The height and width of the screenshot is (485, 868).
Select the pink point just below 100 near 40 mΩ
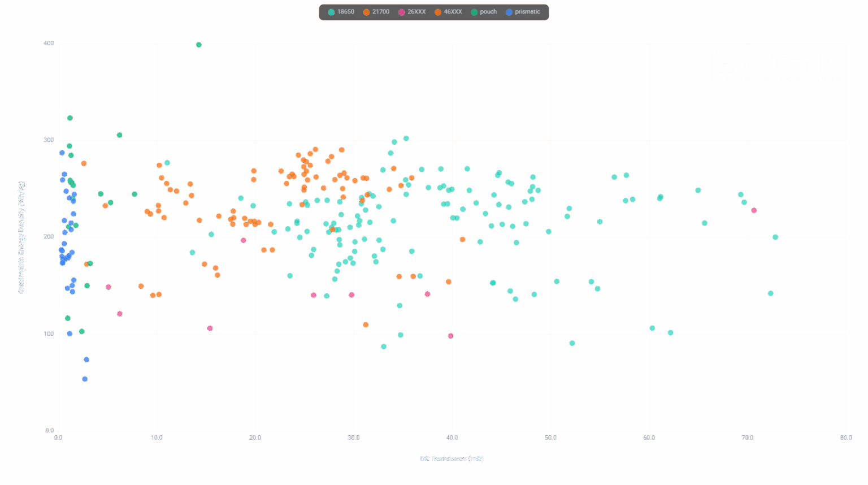[450, 336]
